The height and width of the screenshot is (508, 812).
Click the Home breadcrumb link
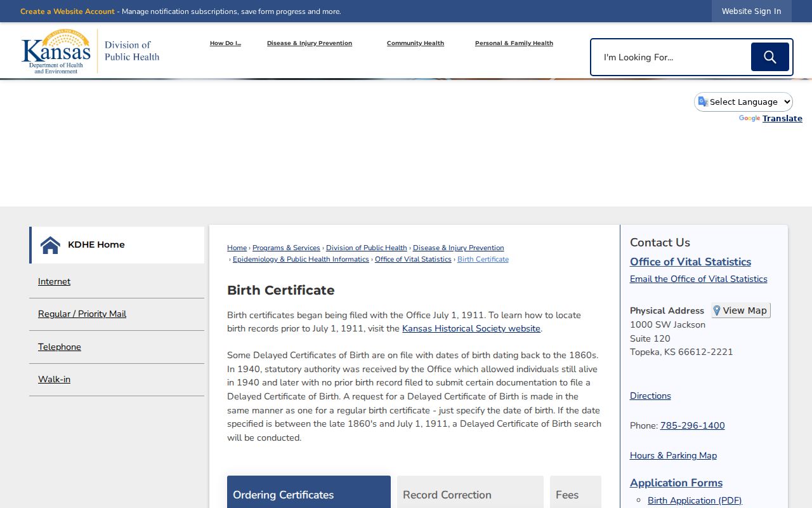pyautogui.click(x=237, y=248)
